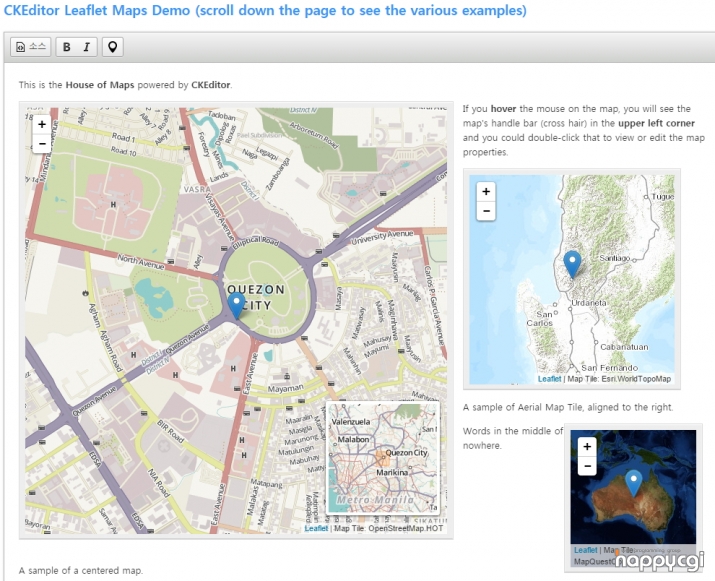The image size is (715, 581).
Task: Click 'Santiago' label on topo map
Action: click(x=615, y=258)
